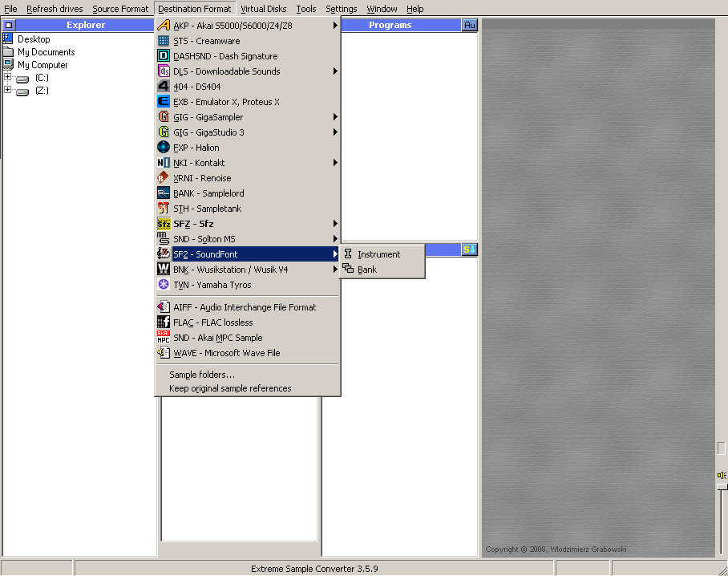Click the AIFF format icon

coord(164,307)
